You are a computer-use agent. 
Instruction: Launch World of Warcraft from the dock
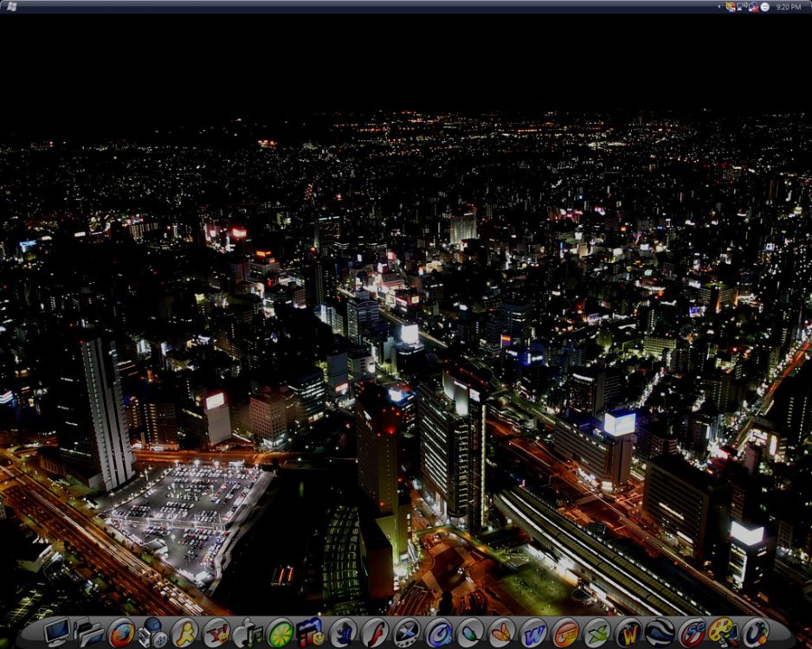click(x=628, y=632)
